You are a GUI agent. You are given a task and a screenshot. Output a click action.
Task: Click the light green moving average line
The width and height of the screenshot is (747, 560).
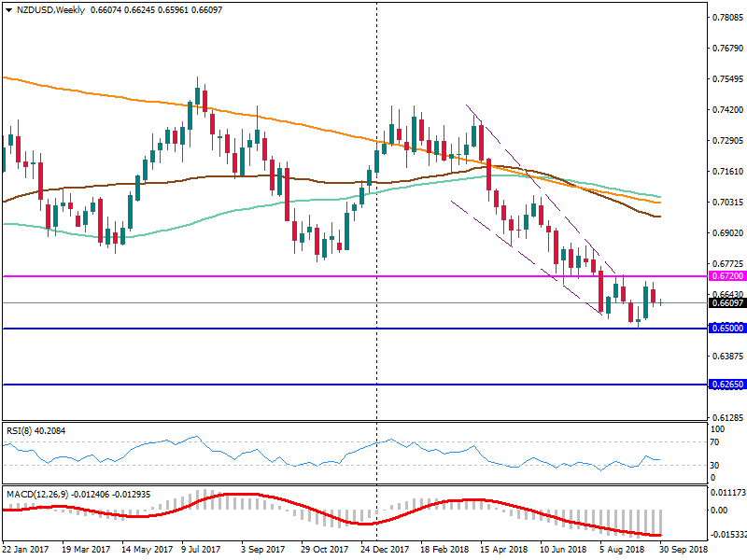point(187,223)
